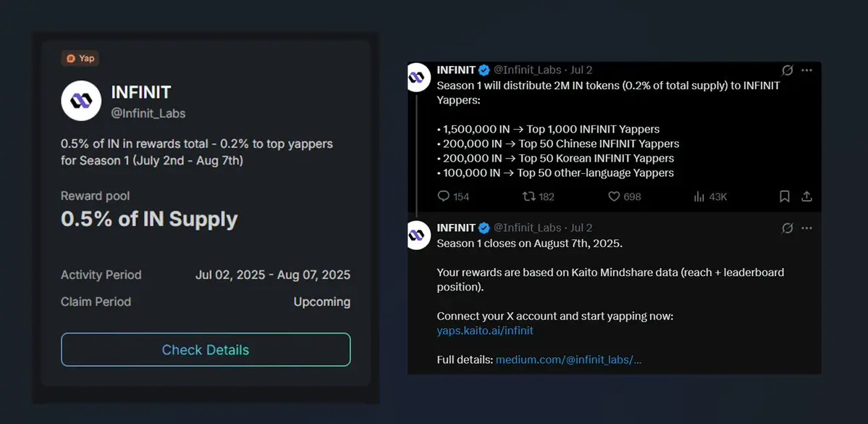Image resolution: width=868 pixels, height=424 pixels.
Task: Click the Jul 2 timestamp on second tweet
Action: [581, 228]
